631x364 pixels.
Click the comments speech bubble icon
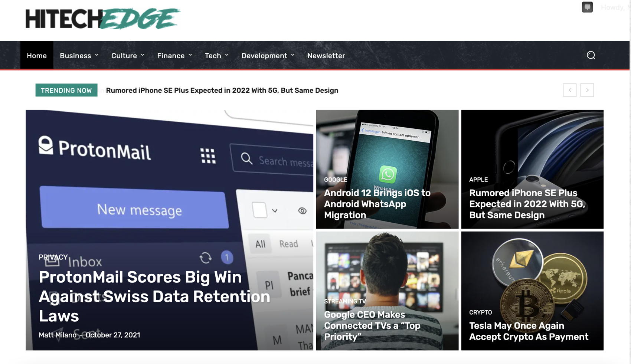coord(587,7)
